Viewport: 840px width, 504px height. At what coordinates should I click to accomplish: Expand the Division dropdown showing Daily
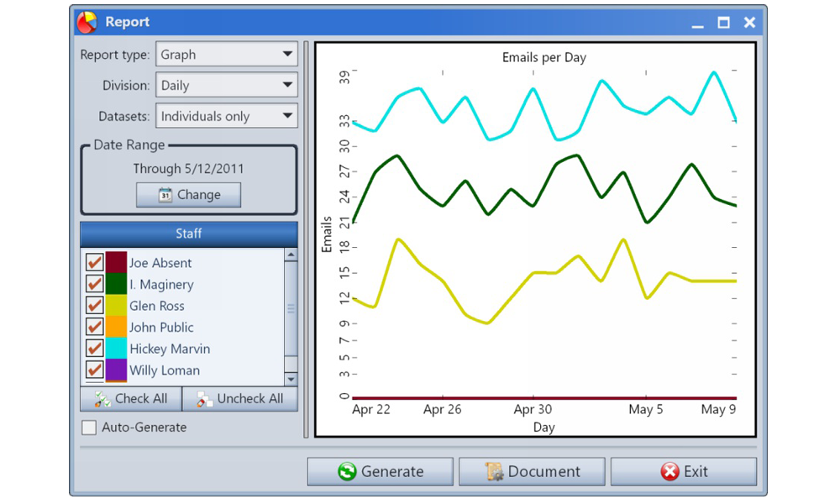(287, 85)
